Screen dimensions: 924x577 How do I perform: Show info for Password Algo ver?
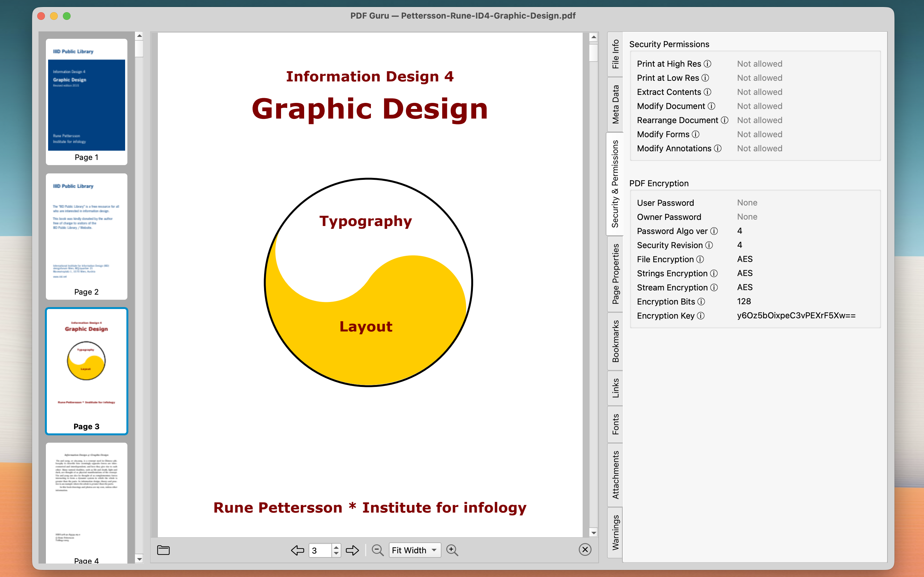[x=714, y=231]
